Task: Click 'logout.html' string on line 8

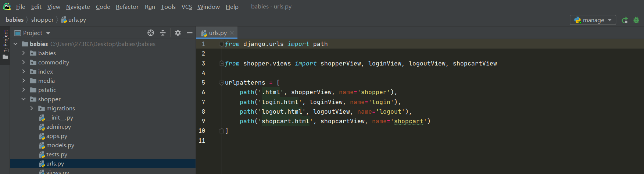Action: [282, 111]
